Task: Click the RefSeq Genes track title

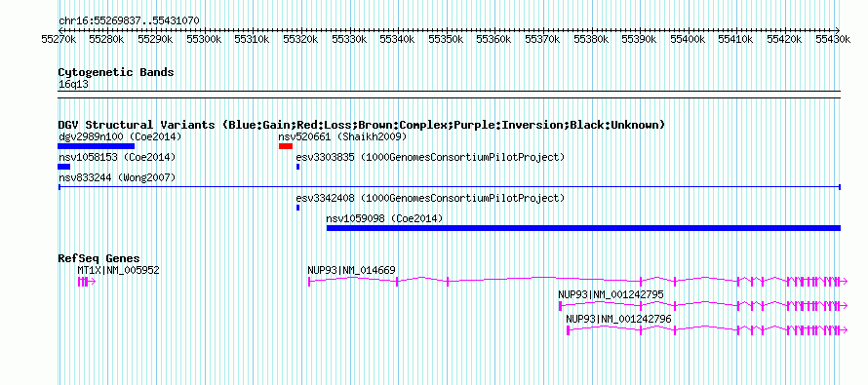Action: [99, 259]
